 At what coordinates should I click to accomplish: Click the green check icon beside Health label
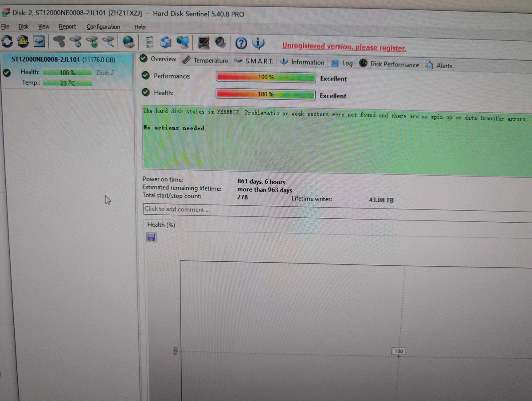145,93
